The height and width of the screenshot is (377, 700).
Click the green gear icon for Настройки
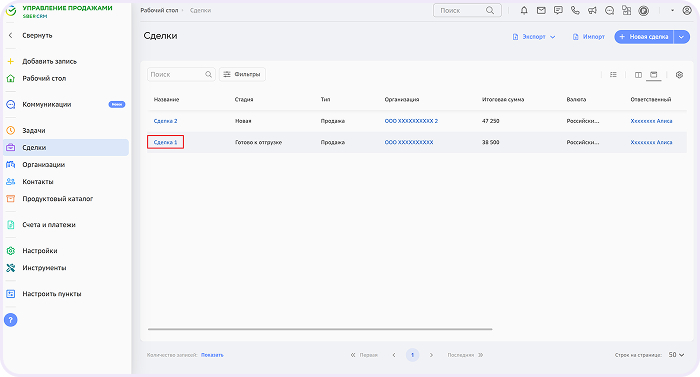click(11, 251)
